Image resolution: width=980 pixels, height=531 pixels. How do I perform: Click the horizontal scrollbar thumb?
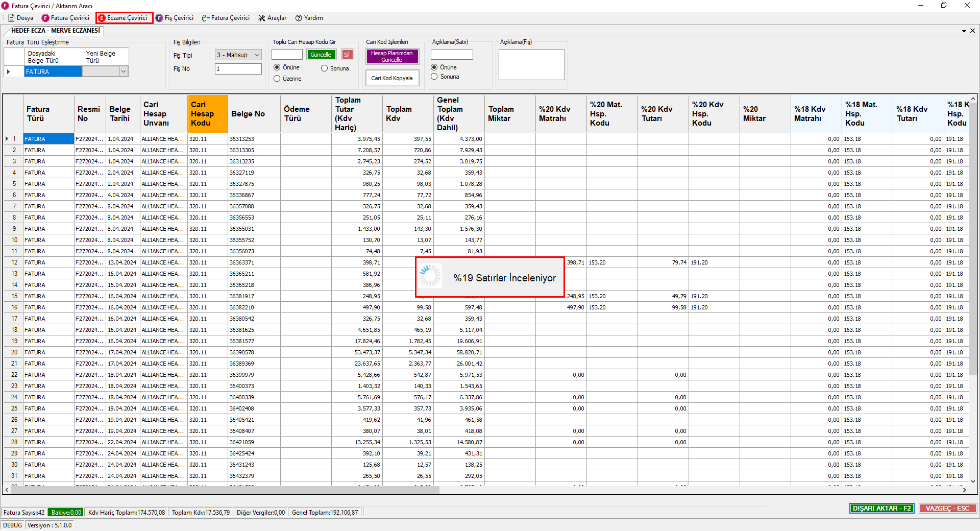225,490
